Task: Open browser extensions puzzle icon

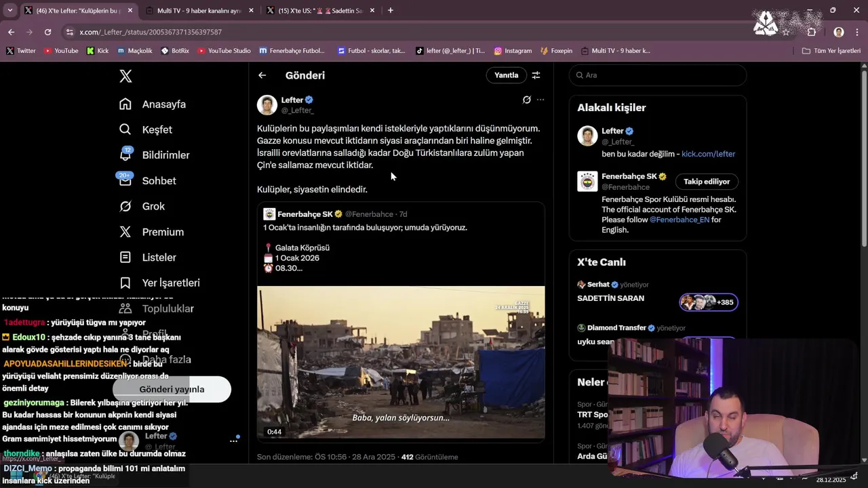Action: click(812, 32)
